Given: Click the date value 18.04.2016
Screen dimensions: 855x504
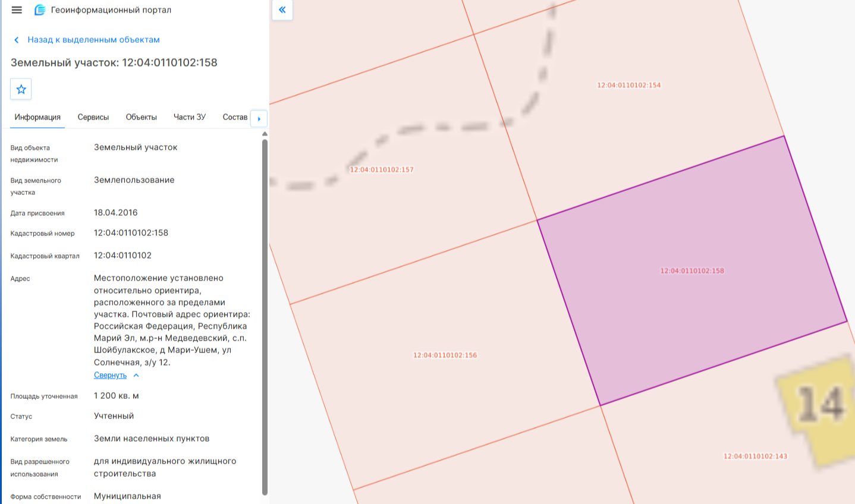Looking at the screenshot, I should click(116, 212).
